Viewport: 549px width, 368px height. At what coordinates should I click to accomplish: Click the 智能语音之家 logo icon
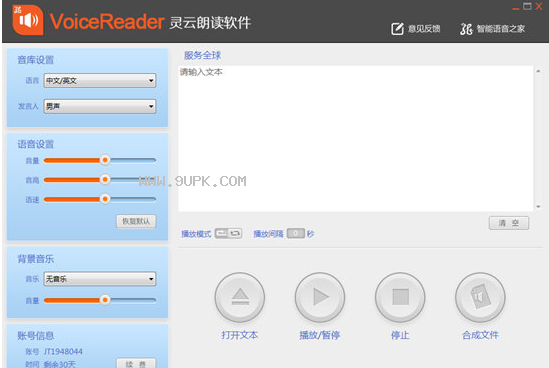pos(466,29)
